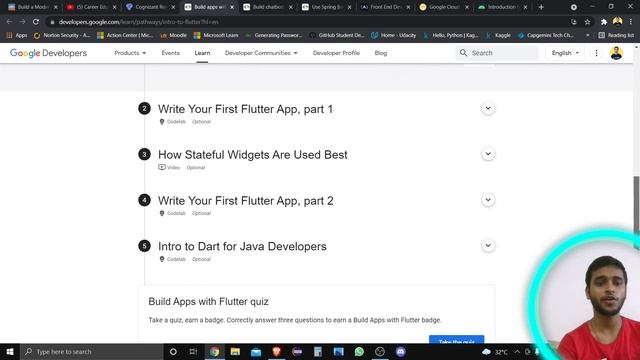
Task: Switch to Chrome on the taskbar
Action: (215, 351)
